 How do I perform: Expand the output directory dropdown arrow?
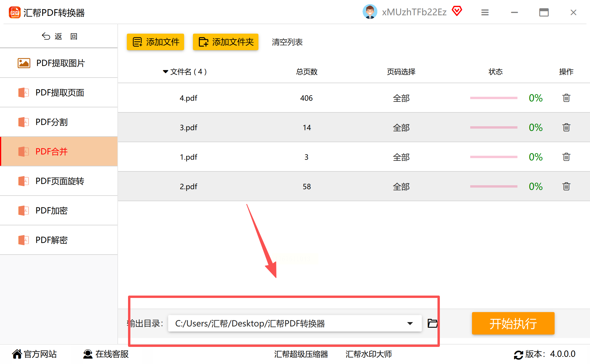[410, 323]
